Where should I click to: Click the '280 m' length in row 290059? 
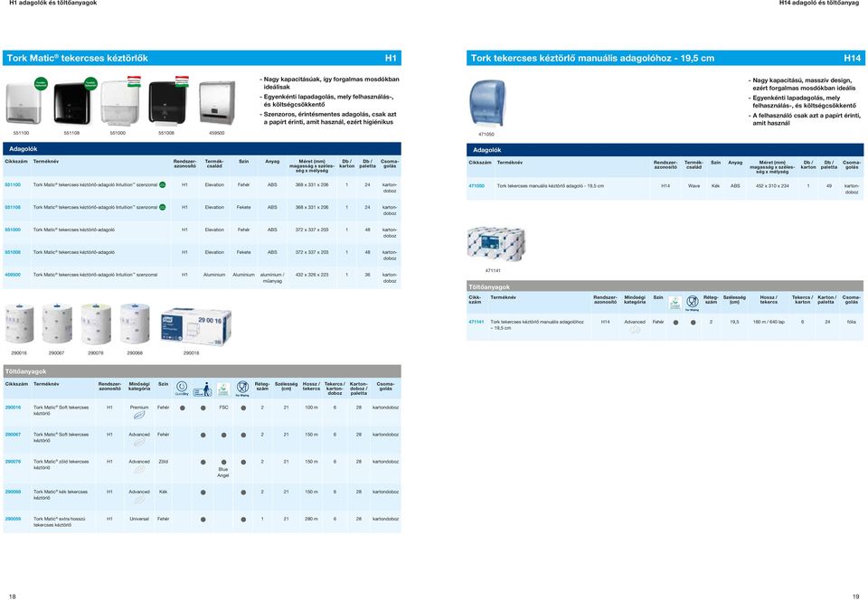[x=312, y=520]
